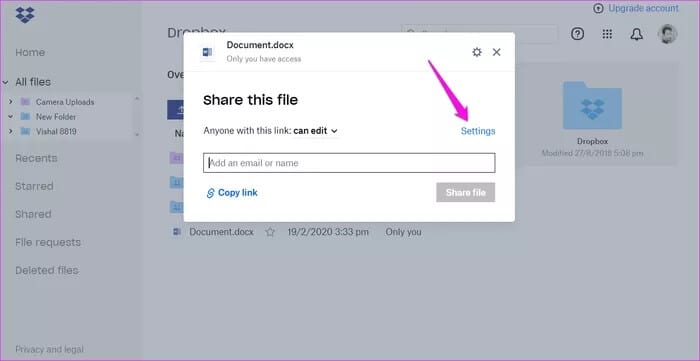Click the Vishal 8819 folder icon
700x361 pixels.
coord(25,131)
